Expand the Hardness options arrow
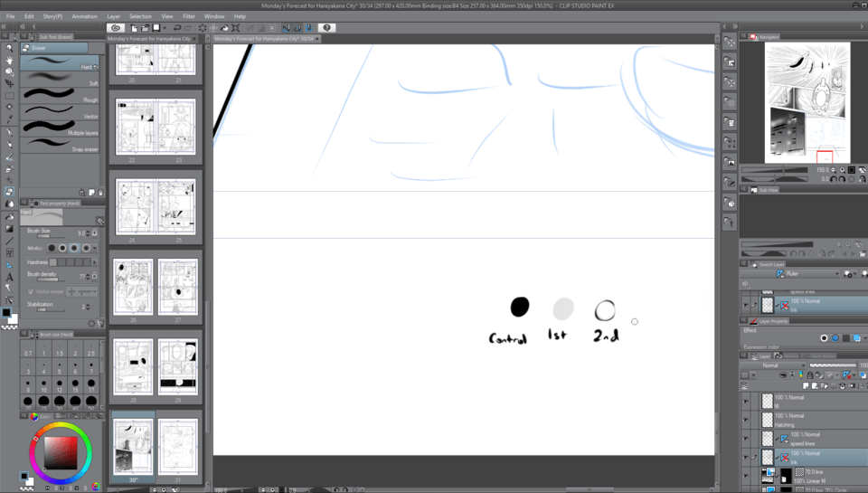Image resolution: width=868 pixels, height=493 pixels. coord(95,262)
